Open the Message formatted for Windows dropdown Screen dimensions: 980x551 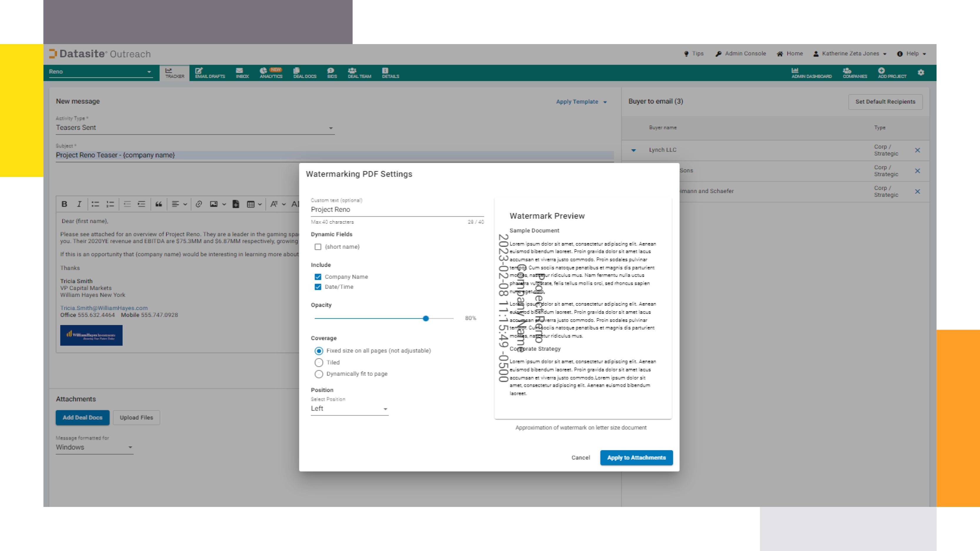pos(94,448)
